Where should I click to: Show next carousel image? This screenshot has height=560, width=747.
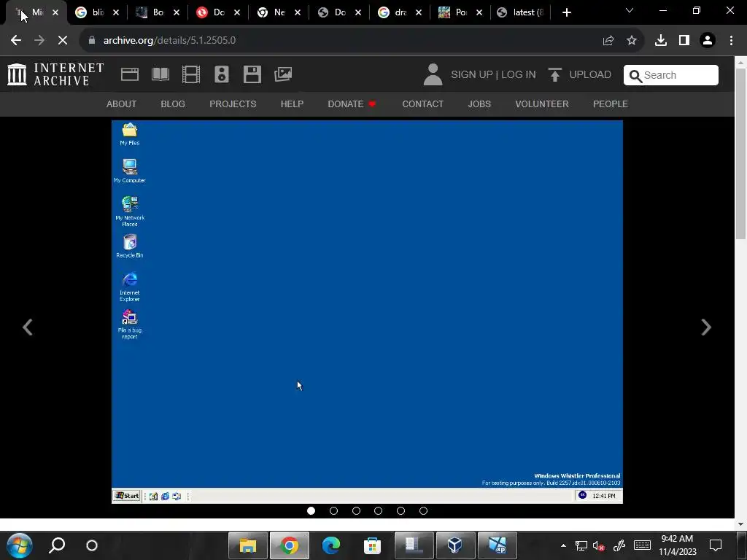pyautogui.click(x=706, y=327)
